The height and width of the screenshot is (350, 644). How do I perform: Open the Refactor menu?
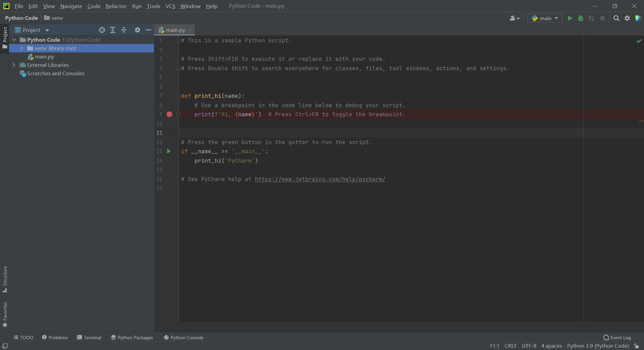point(116,6)
